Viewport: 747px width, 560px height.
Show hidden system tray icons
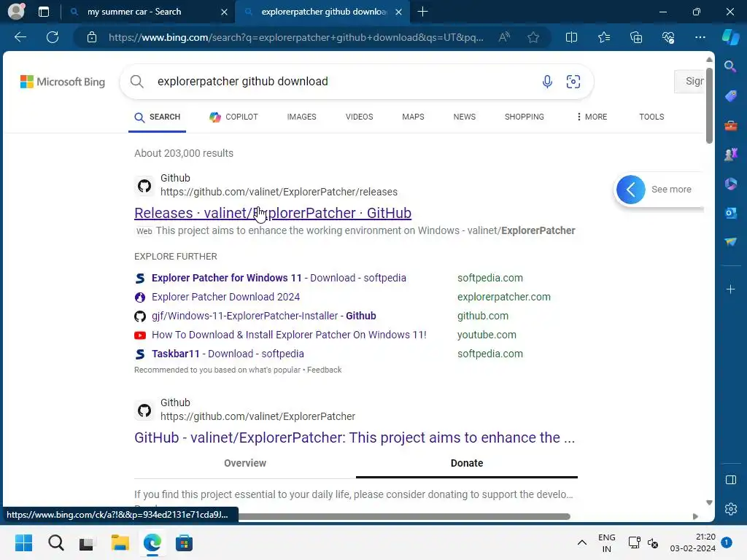click(581, 542)
